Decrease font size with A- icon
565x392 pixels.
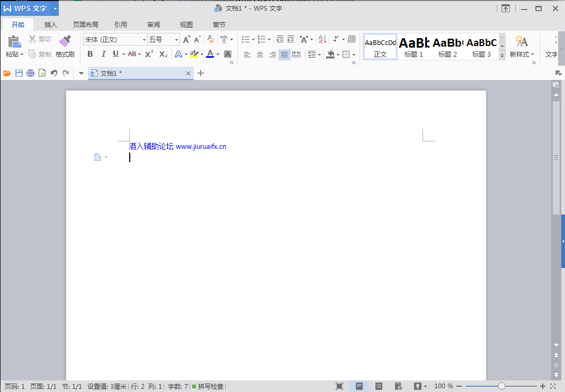[x=198, y=39]
